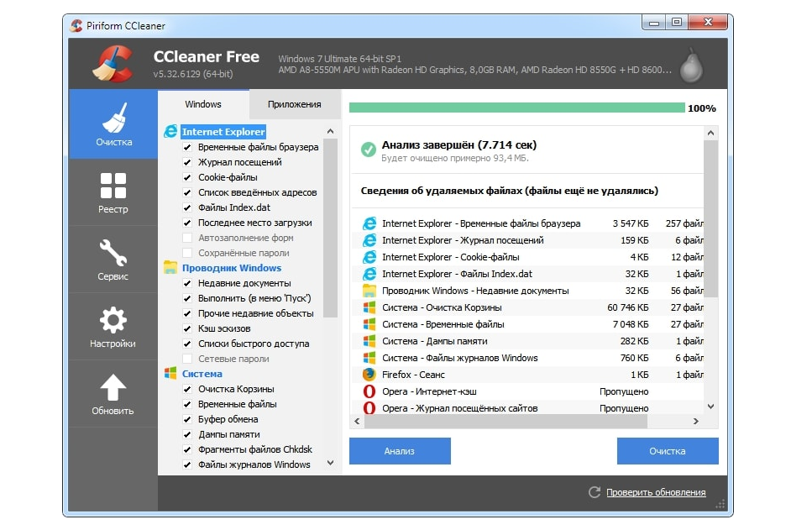The height and width of the screenshot is (530, 812).
Task: Open the Проверить обновления link
Action: point(656,492)
